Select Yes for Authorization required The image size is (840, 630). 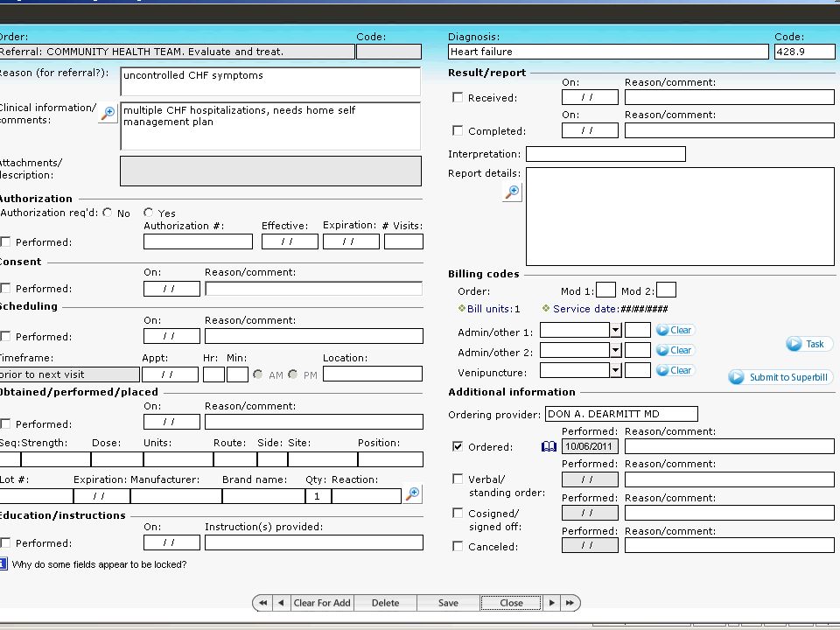[149, 212]
